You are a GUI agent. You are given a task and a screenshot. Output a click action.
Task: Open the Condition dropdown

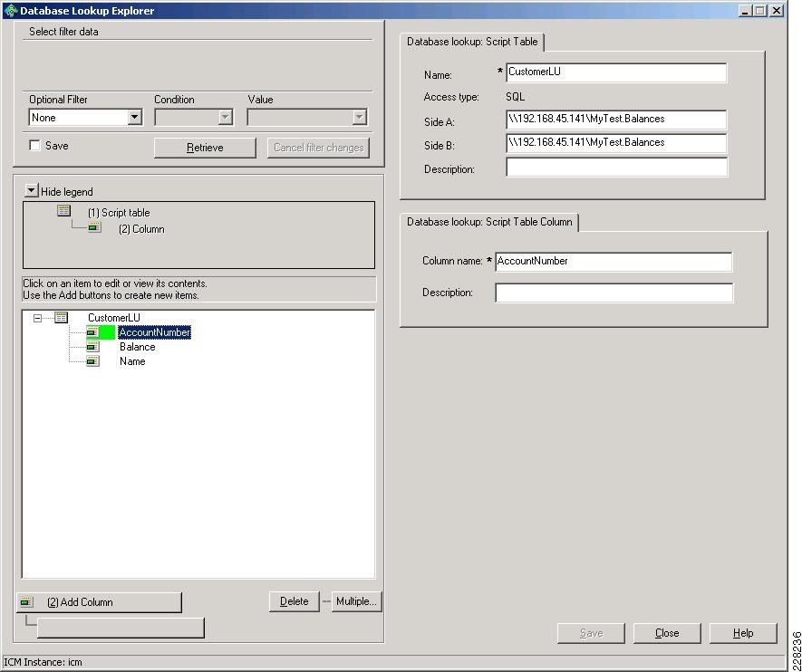click(225, 118)
